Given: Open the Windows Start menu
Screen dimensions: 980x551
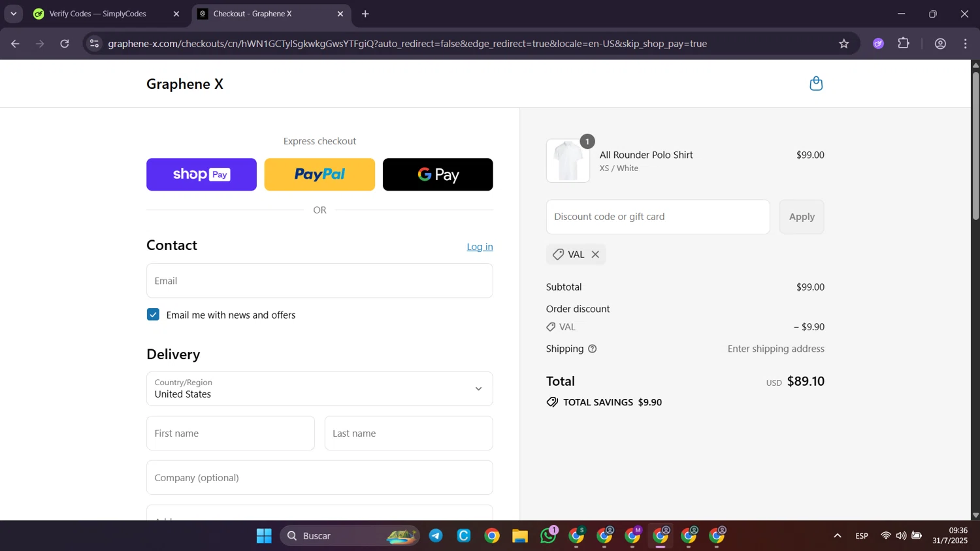Looking at the screenshot, I should (x=264, y=536).
